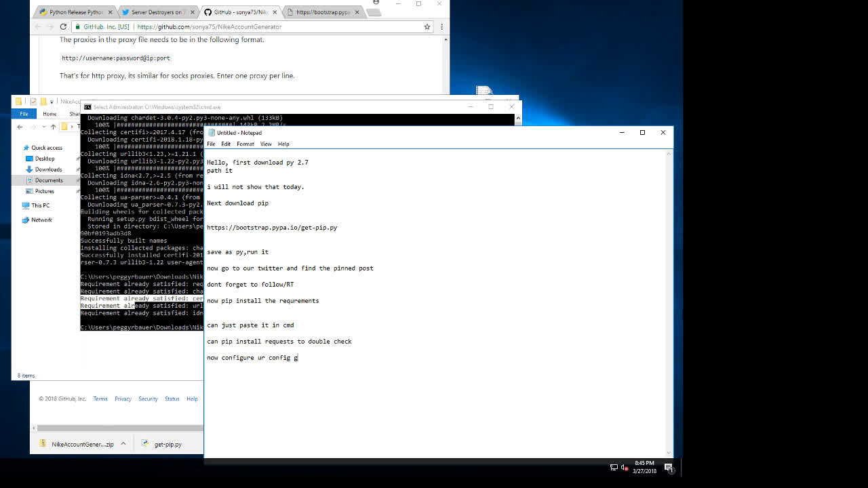Bookmark this page with the star icon

tap(427, 26)
